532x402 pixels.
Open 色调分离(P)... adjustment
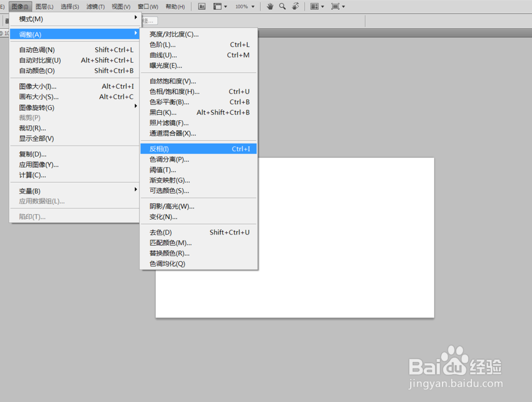pos(198,160)
